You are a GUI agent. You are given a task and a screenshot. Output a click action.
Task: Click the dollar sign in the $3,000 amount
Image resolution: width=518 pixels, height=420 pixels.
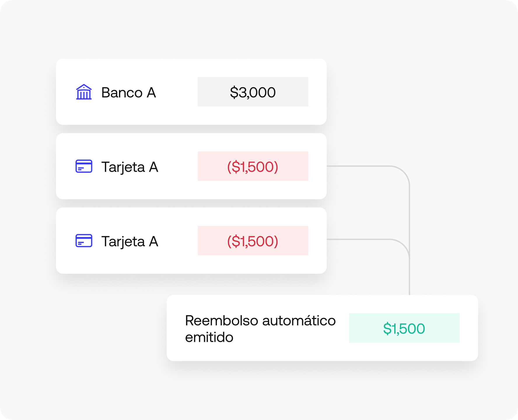tap(234, 92)
